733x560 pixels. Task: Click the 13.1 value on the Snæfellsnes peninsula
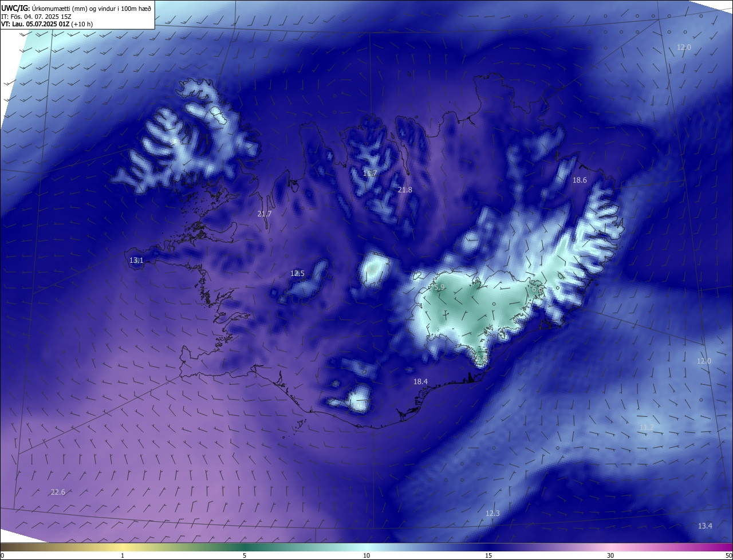136,261
